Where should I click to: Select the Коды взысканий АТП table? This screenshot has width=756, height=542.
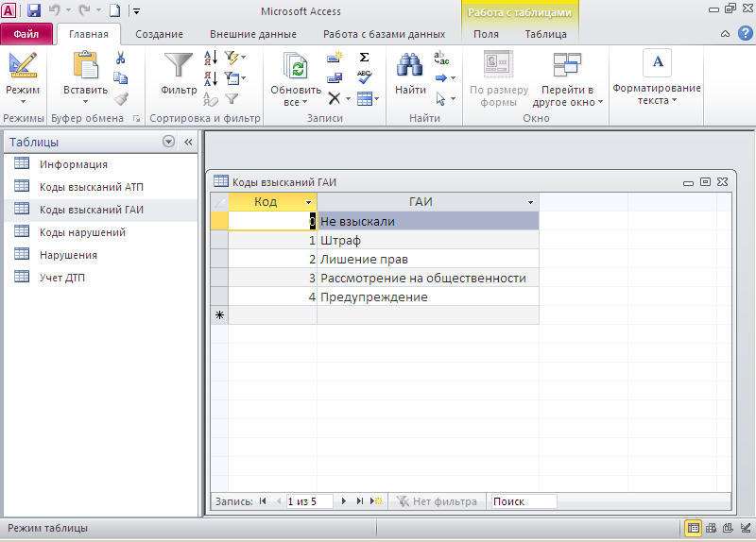point(101,187)
